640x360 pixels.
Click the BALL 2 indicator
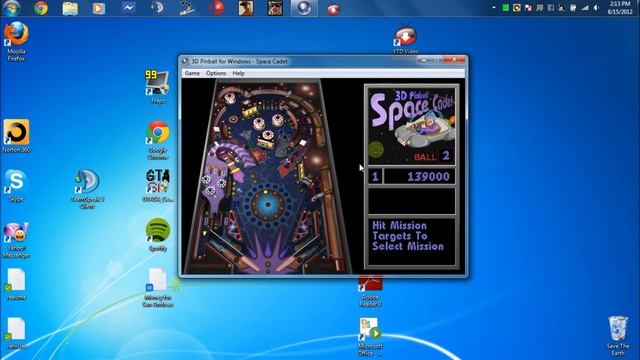432,156
